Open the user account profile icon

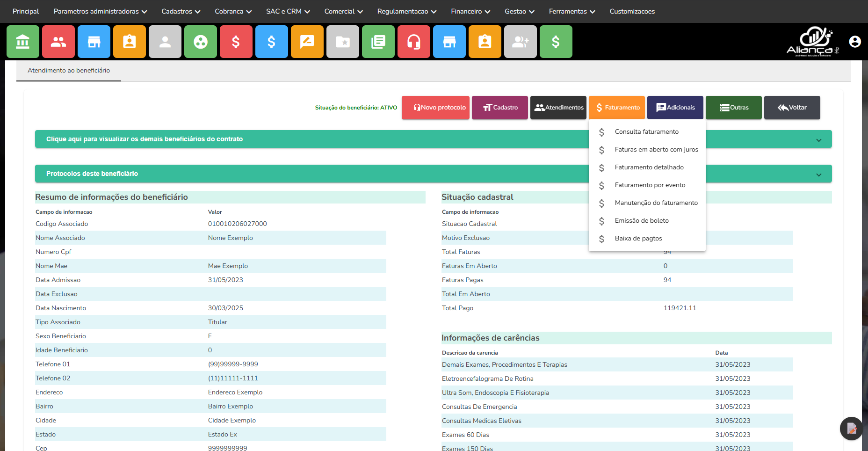point(855,42)
